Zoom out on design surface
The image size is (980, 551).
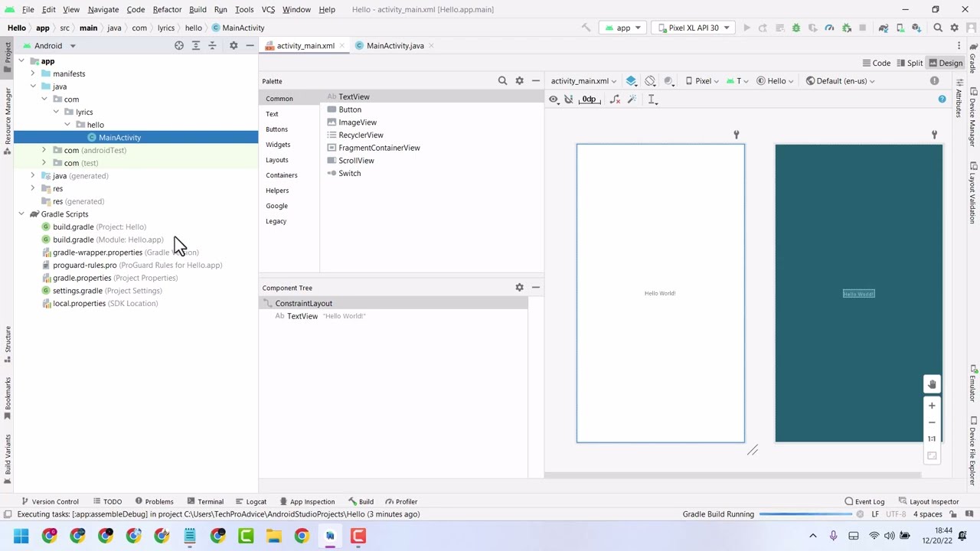(x=932, y=422)
